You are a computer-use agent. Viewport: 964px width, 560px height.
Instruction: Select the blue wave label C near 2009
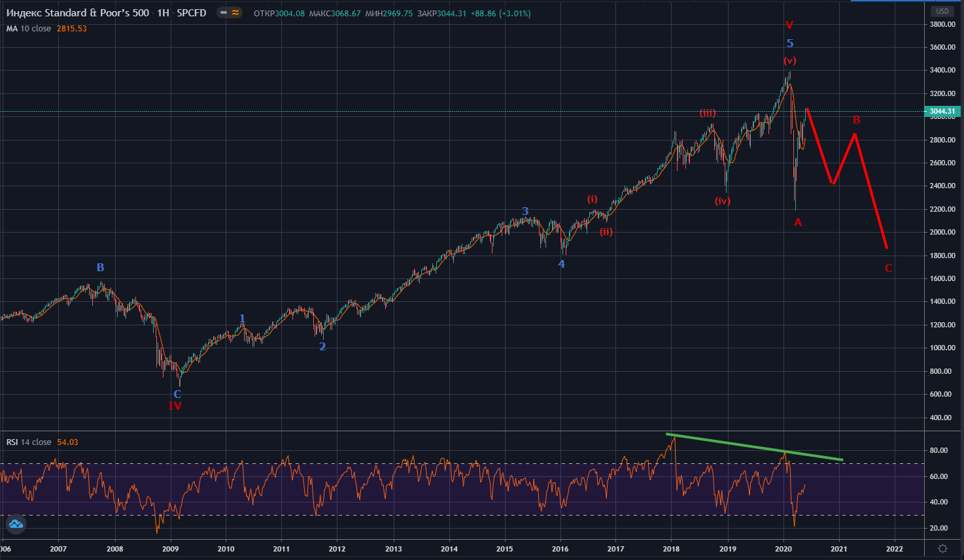point(177,394)
